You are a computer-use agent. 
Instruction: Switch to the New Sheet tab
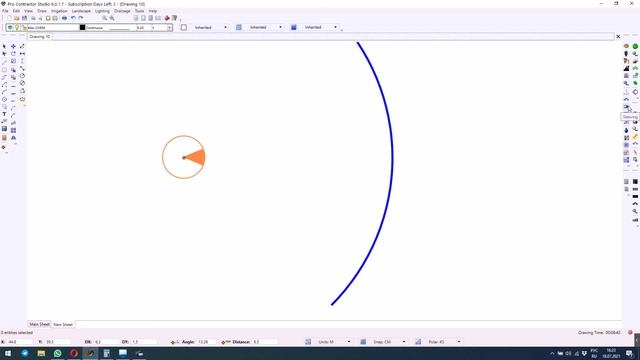pos(63,324)
